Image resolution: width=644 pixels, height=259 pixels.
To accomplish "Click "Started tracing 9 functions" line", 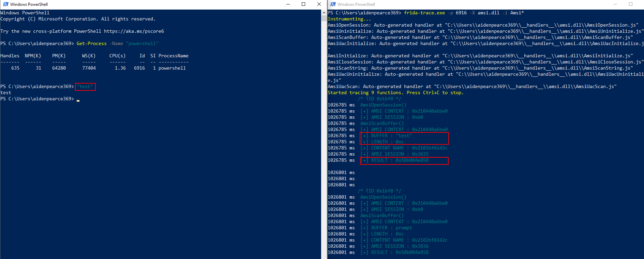I will click(x=396, y=92).
